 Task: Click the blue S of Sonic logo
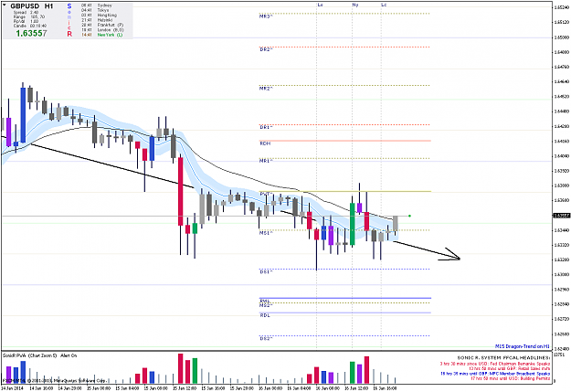(69, 6)
